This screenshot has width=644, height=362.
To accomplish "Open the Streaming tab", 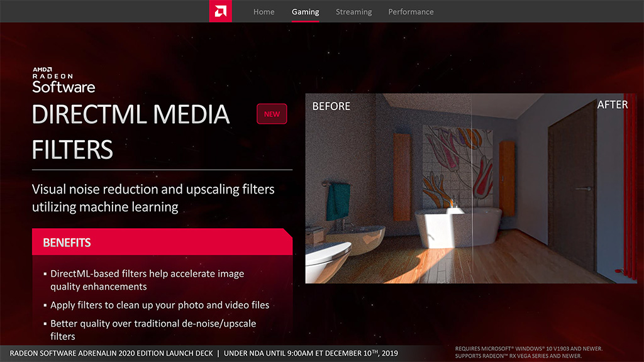I will pos(353,12).
